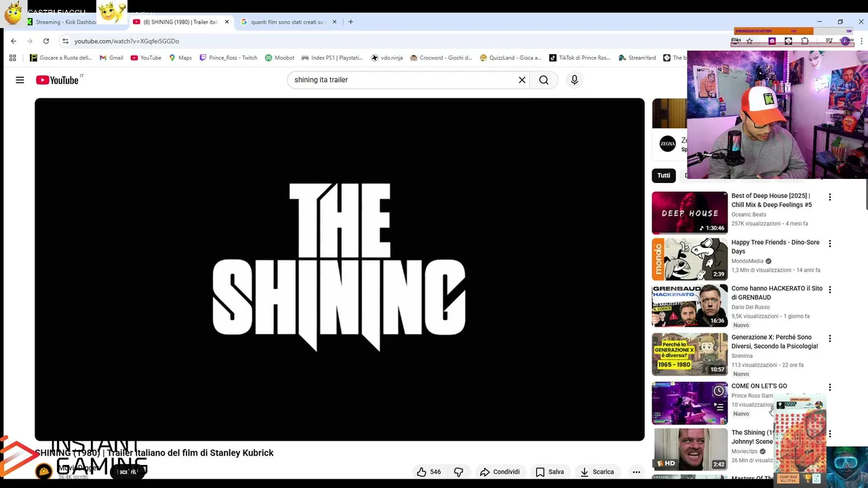Open the YouTube bookmark

(x=146, y=58)
